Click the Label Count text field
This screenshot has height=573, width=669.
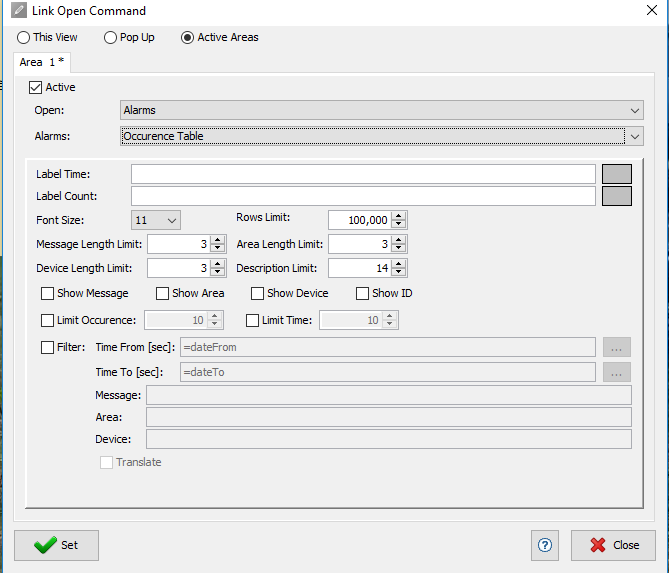click(363, 196)
